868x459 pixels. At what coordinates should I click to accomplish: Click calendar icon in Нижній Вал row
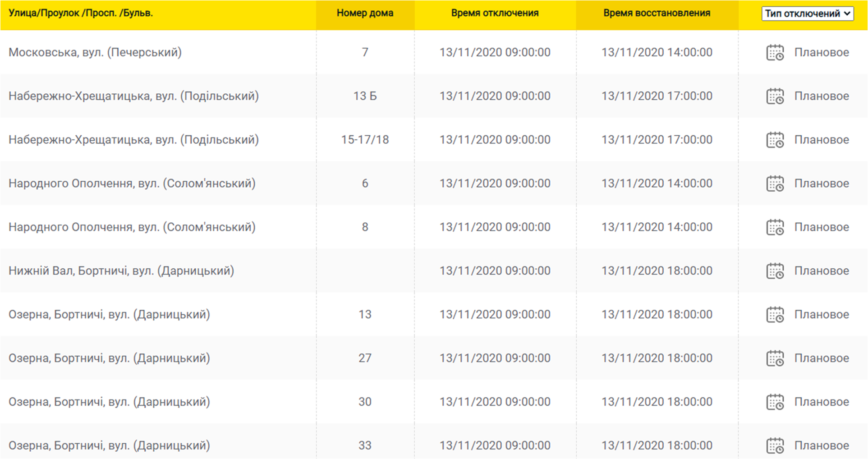775,271
